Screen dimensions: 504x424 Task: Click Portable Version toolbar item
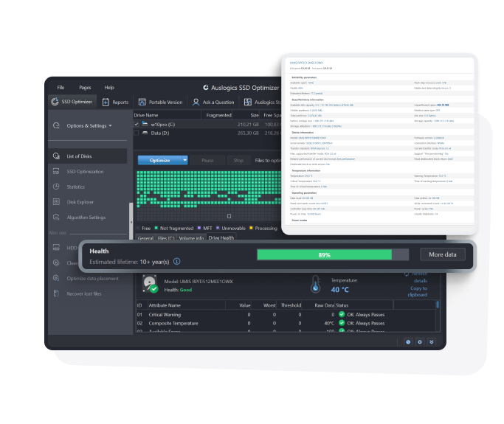click(160, 102)
